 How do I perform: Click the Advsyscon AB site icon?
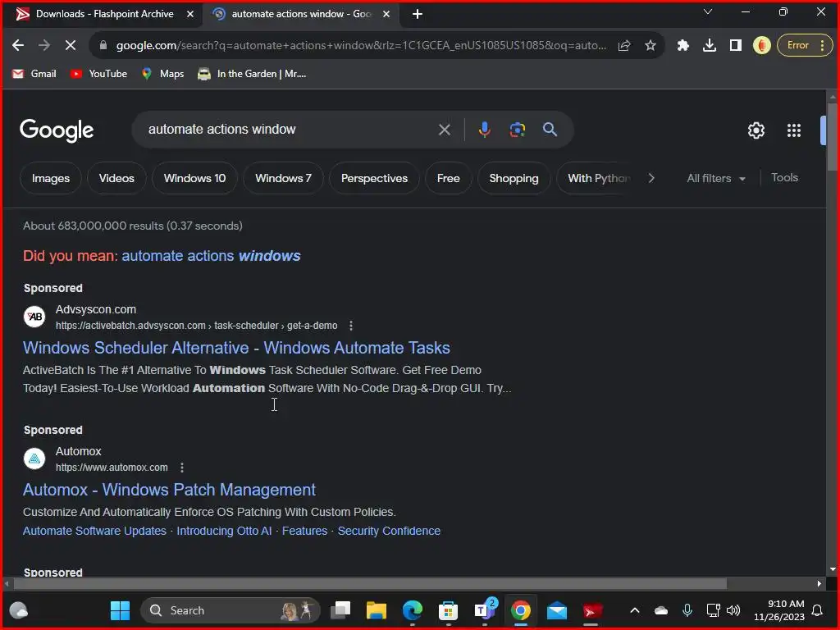[x=34, y=317]
